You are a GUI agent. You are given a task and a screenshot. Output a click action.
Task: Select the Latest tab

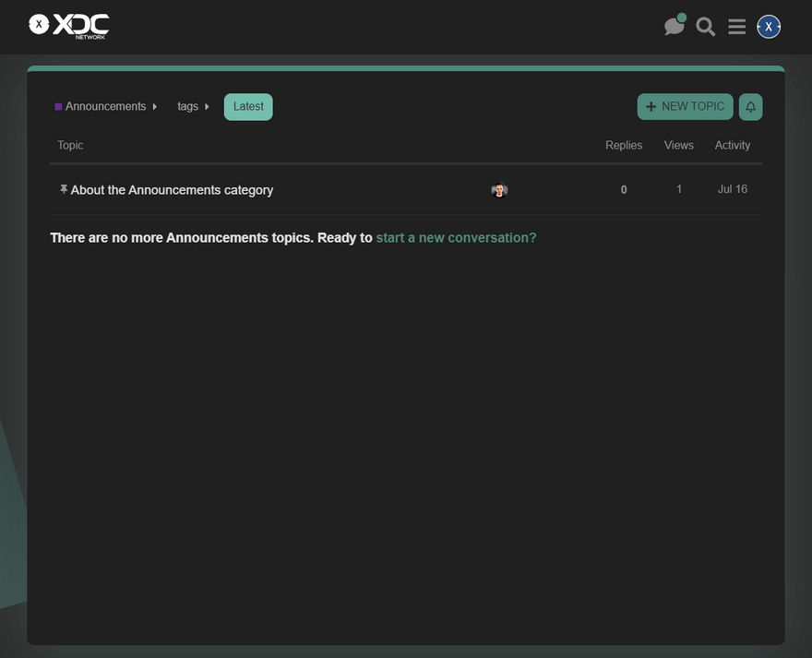point(248,107)
